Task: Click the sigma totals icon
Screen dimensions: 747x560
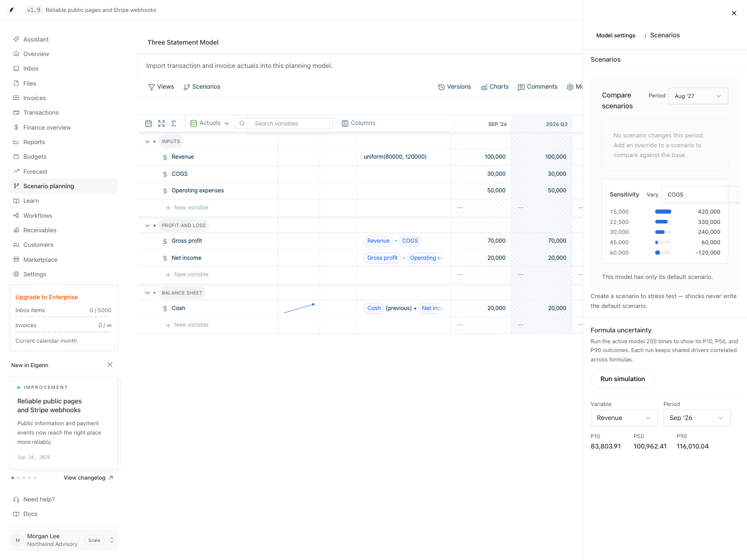Action: click(174, 123)
